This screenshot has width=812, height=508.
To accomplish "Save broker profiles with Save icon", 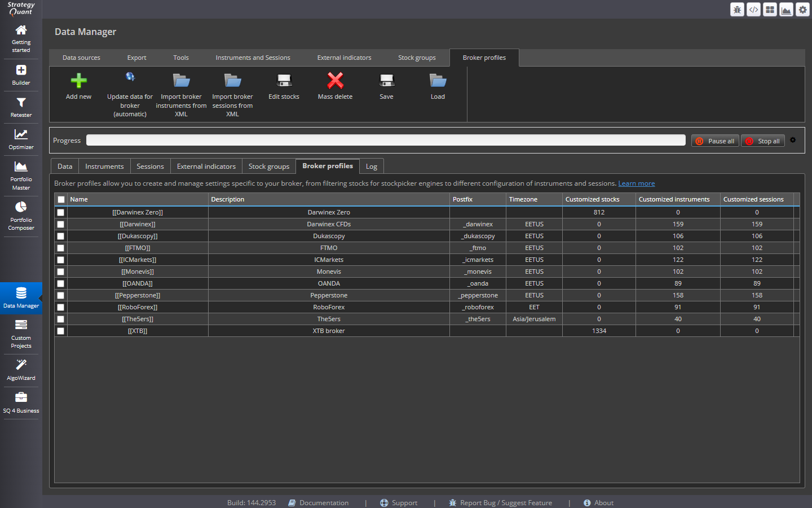I will coord(387,81).
